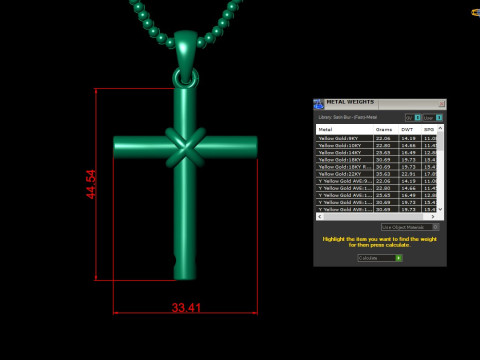Click the green Calculate arrow icon
This screenshot has height=360, width=480.
(399, 258)
